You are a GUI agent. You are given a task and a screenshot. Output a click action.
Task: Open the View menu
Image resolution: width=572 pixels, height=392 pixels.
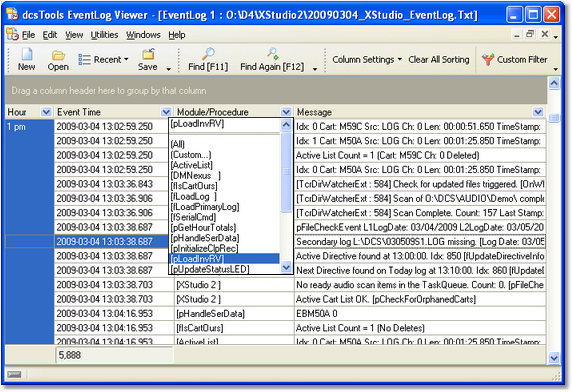(x=74, y=35)
